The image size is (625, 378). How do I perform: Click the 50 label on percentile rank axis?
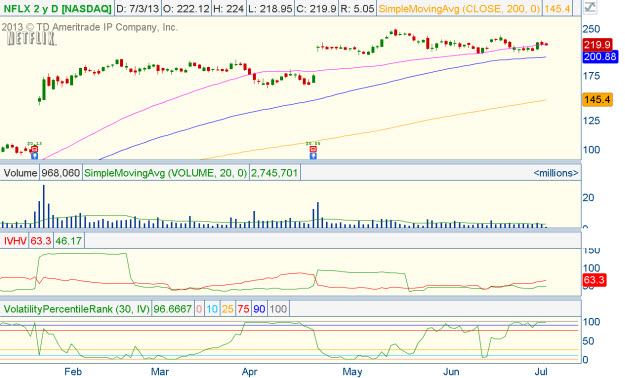click(x=588, y=341)
